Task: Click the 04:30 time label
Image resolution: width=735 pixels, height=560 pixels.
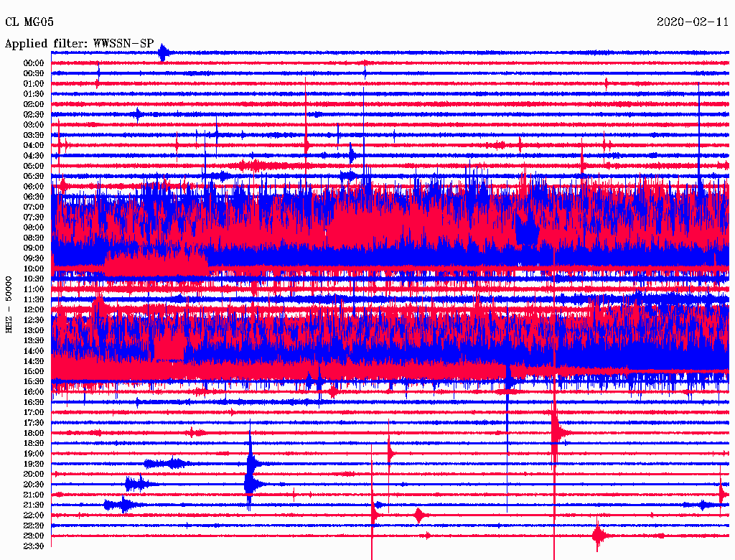Action: (34, 157)
